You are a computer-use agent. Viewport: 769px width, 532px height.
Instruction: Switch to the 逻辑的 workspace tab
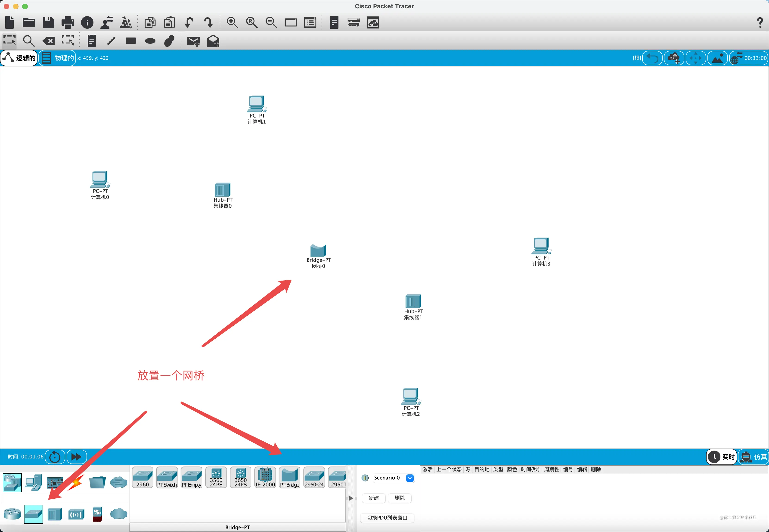click(19, 58)
